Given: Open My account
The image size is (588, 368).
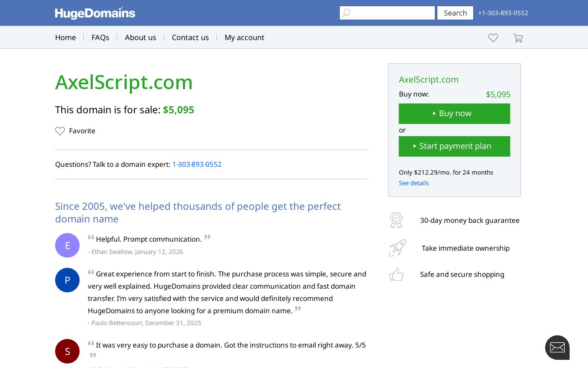Looking at the screenshot, I should [245, 37].
